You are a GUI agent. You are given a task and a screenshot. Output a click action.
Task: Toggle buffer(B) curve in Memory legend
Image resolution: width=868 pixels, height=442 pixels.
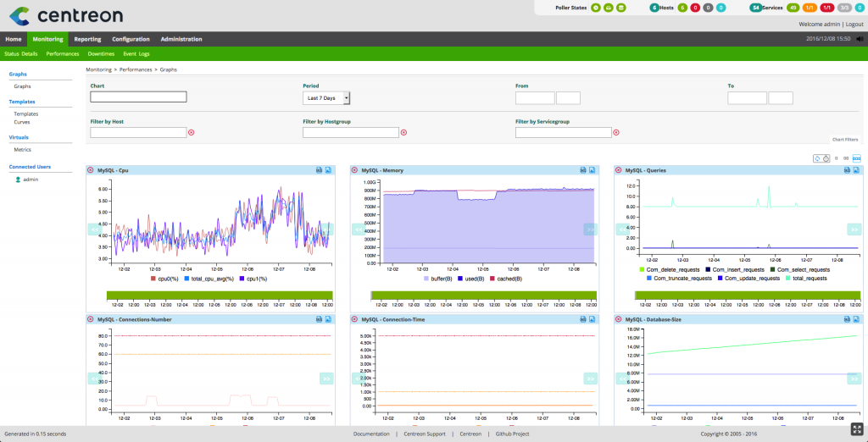(438, 279)
